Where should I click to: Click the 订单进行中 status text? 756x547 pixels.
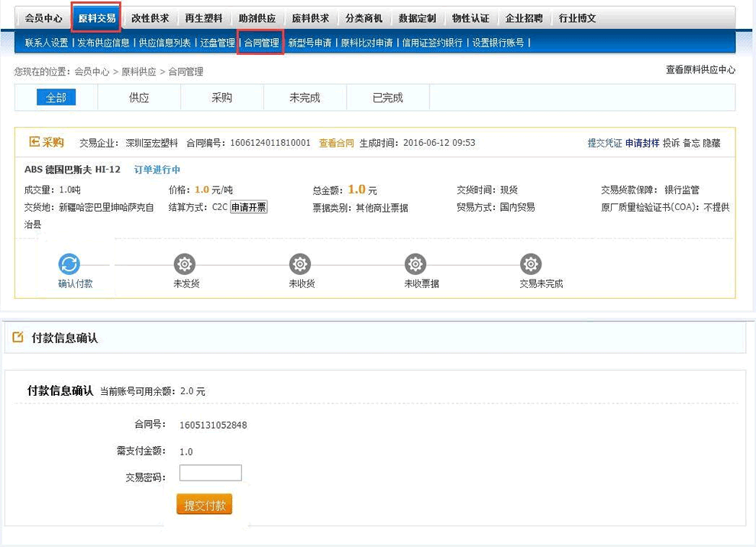(157, 170)
